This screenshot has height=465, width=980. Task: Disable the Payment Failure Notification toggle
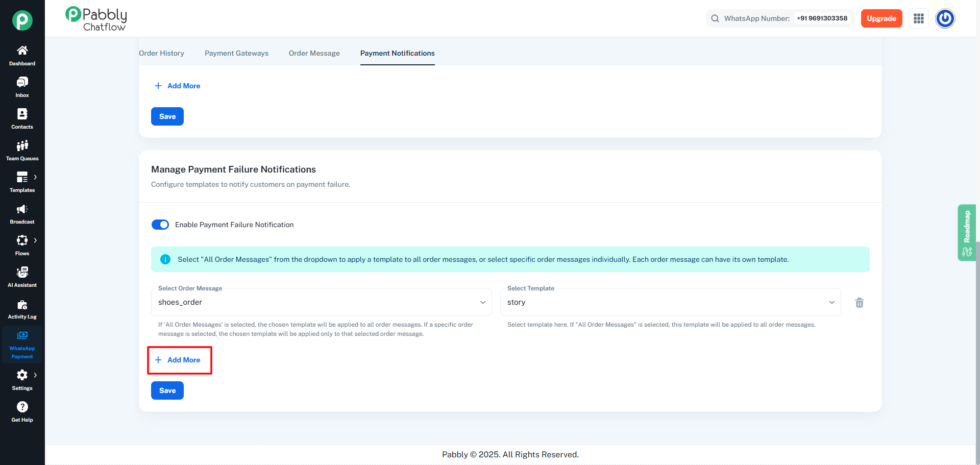(x=160, y=225)
